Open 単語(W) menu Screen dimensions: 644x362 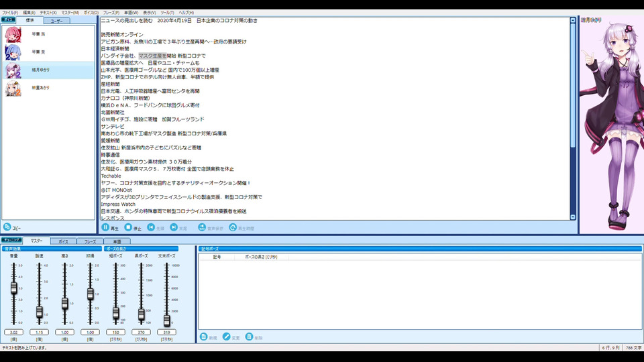(x=131, y=13)
